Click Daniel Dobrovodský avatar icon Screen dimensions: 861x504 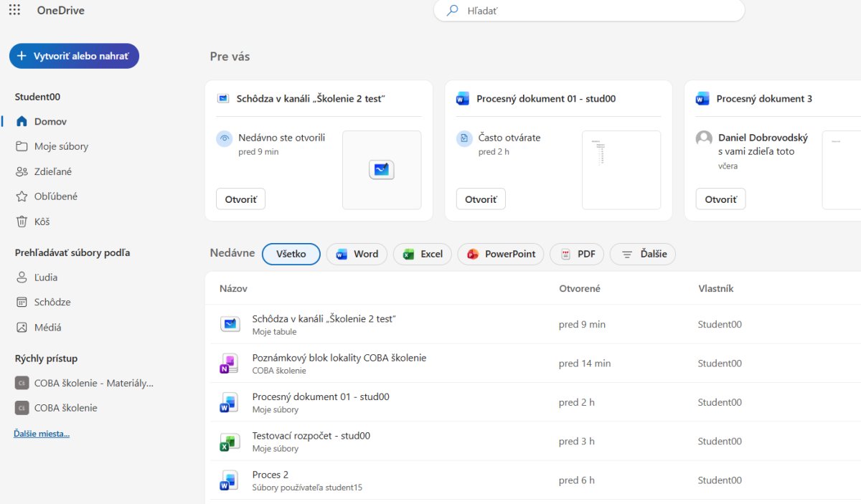[x=704, y=138]
